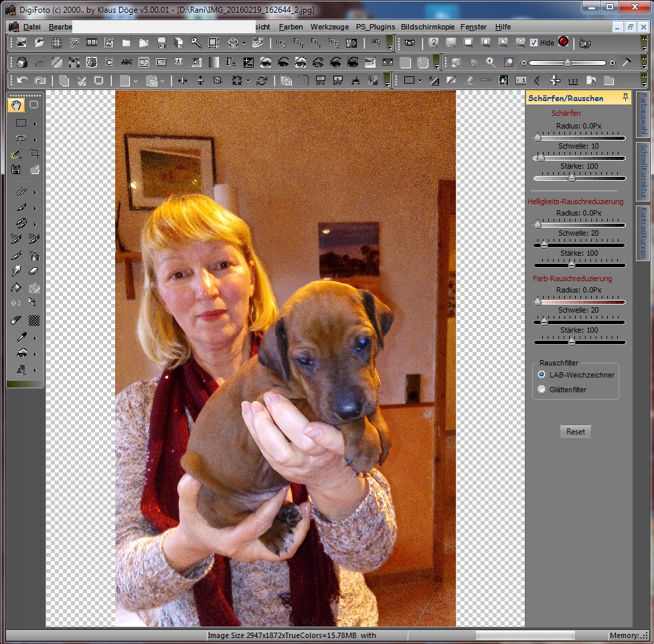Open the Farben menu
The image size is (654, 644).
[x=291, y=27]
